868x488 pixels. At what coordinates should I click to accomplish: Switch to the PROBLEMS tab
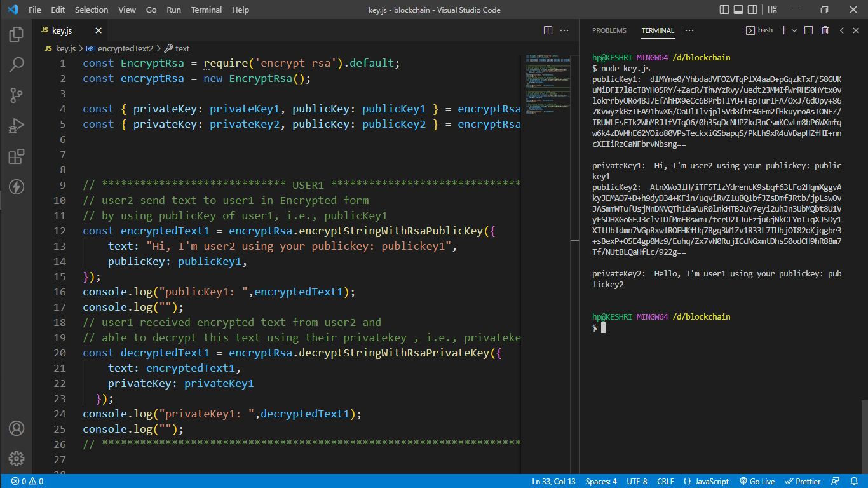609,30
